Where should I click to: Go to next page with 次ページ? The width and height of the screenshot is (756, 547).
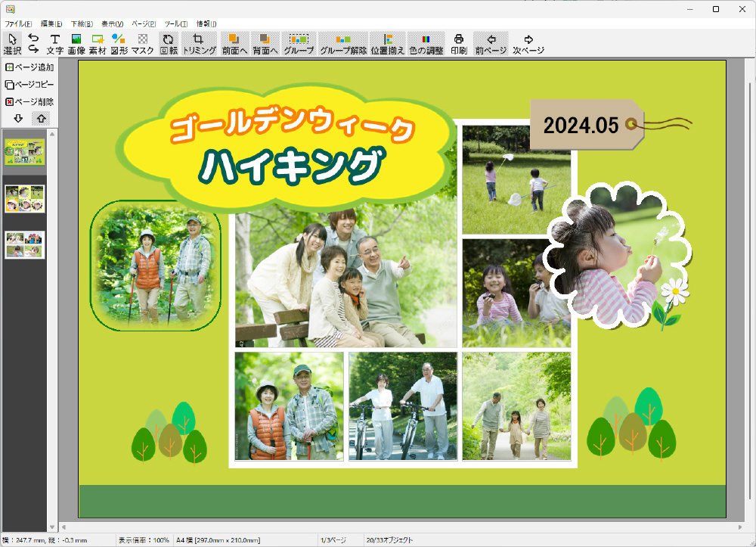(528, 44)
